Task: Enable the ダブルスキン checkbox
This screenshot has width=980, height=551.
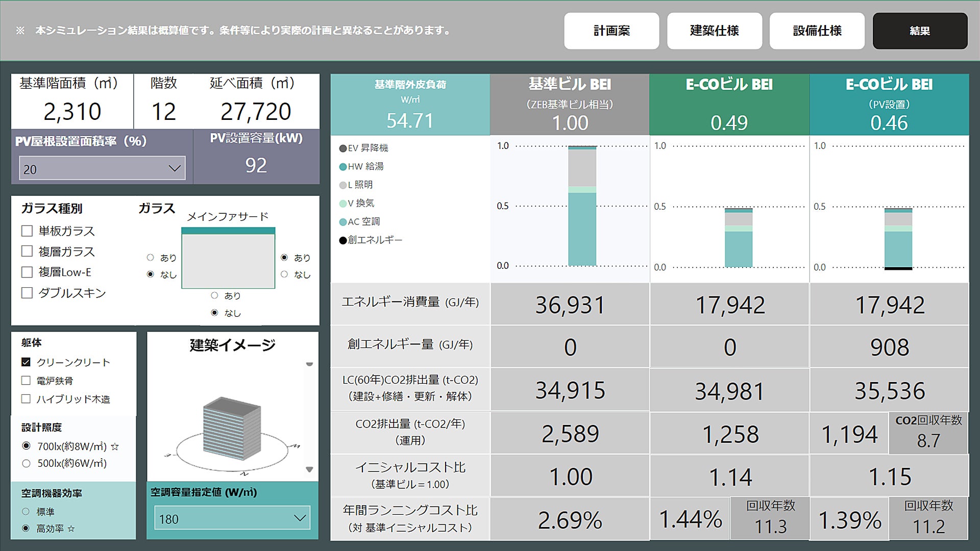Action: pos(27,293)
